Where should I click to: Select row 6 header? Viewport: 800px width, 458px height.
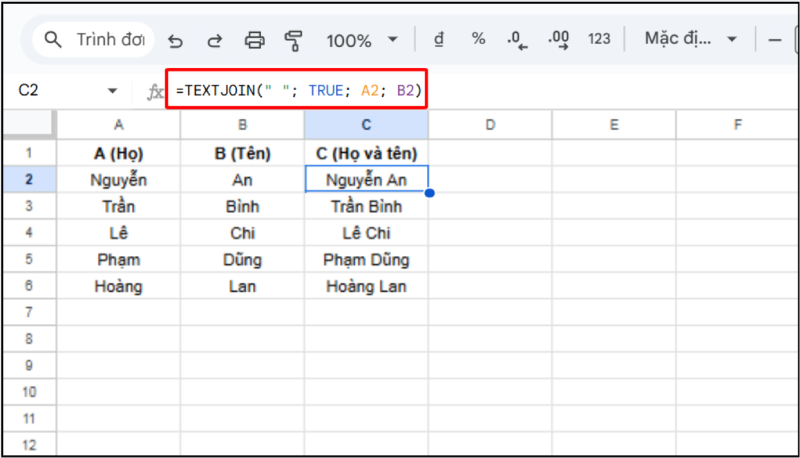click(29, 285)
